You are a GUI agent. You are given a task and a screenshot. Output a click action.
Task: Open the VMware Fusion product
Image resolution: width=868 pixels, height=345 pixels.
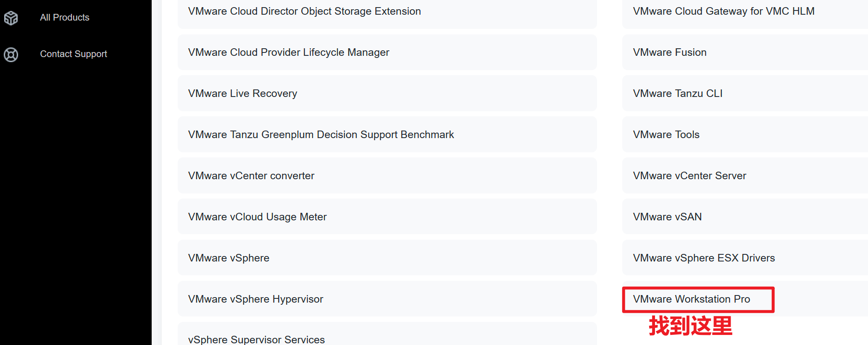coord(670,52)
